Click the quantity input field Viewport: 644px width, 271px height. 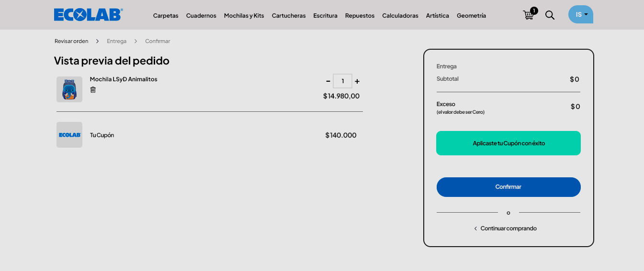(x=342, y=81)
